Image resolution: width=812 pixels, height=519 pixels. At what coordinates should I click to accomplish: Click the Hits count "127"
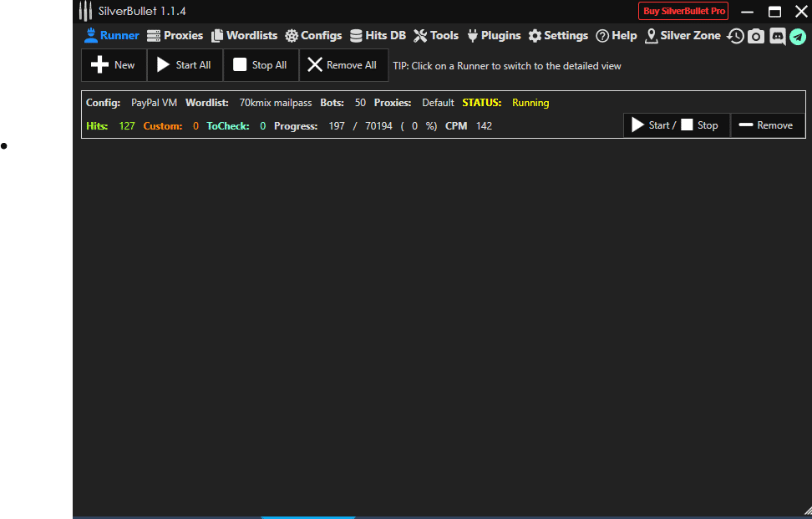point(127,126)
